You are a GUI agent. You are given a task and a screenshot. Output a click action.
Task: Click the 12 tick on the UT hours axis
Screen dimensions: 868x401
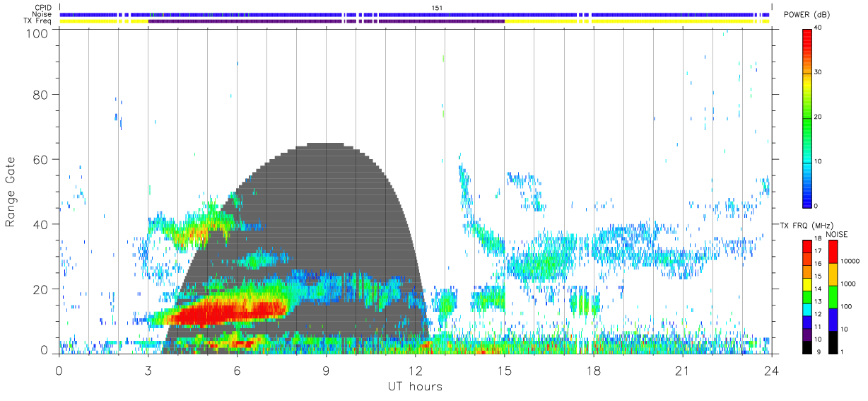(415, 370)
